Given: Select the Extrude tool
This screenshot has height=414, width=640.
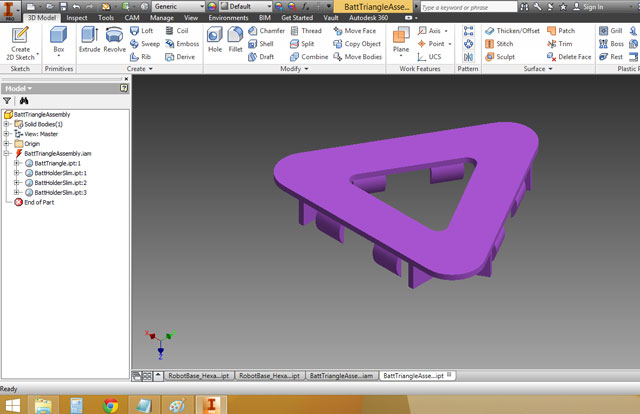Looking at the screenshot, I should 89,40.
